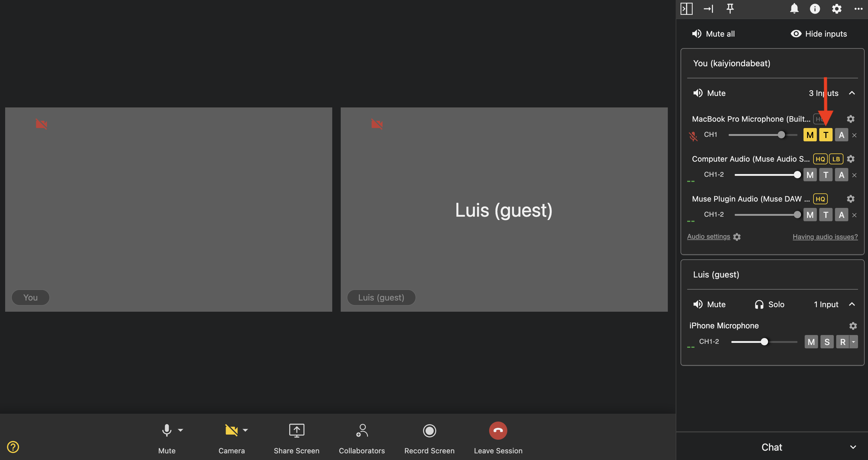Open Muse Plugin Audio settings gear
Image resolution: width=868 pixels, height=460 pixels.
pyautogui.click(x=850, y=199)
